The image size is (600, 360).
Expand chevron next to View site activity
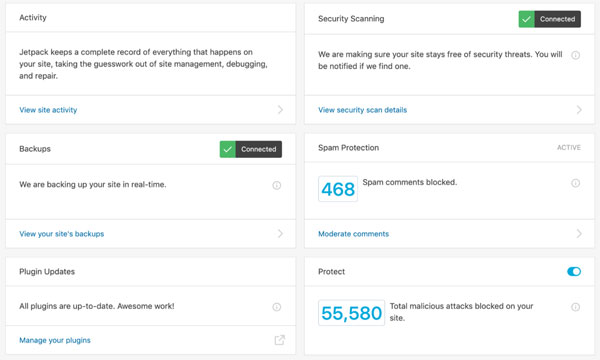pos(280,110)
